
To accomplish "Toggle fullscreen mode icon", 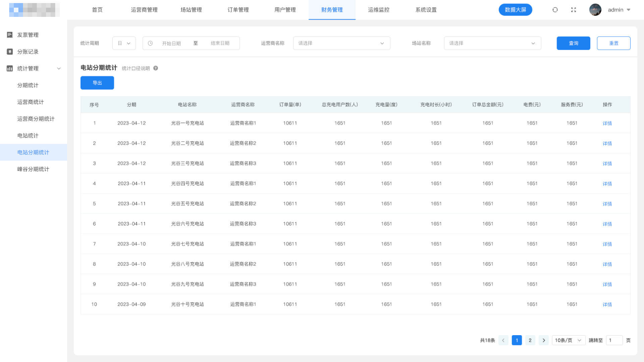I will coord(573,10).
